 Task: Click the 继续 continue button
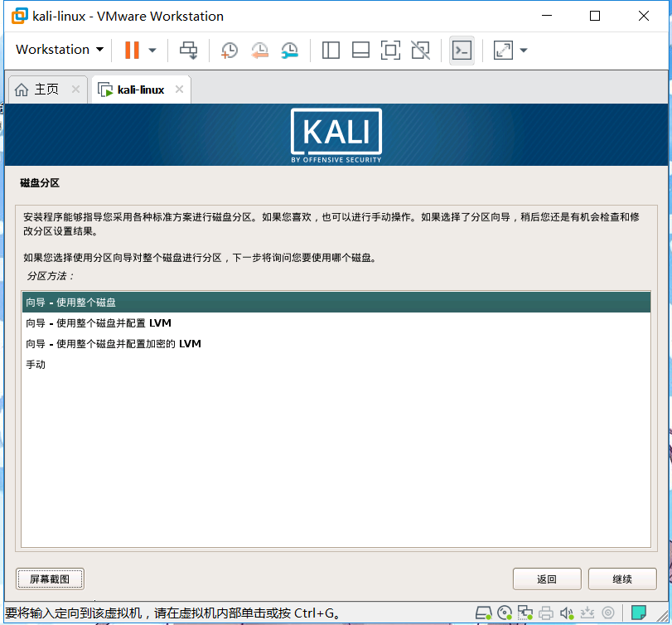pyautogui.click(x=622, y=579)
